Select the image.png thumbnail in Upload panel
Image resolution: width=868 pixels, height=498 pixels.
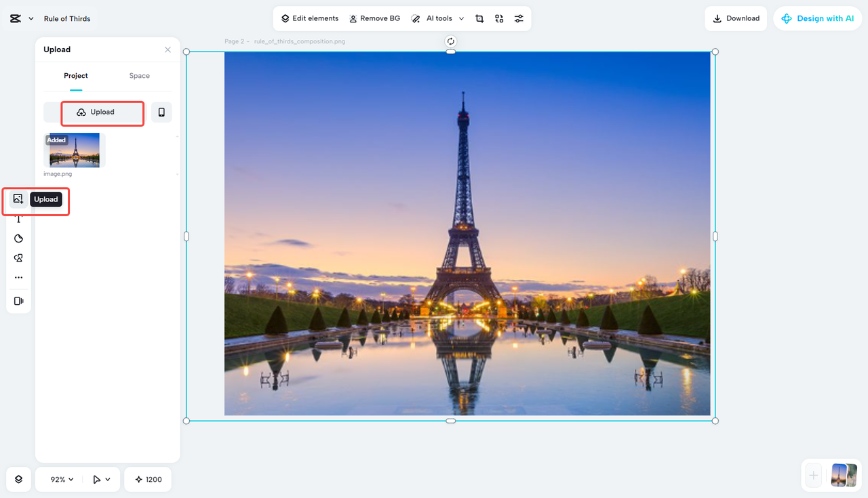(x=74, y=149)
